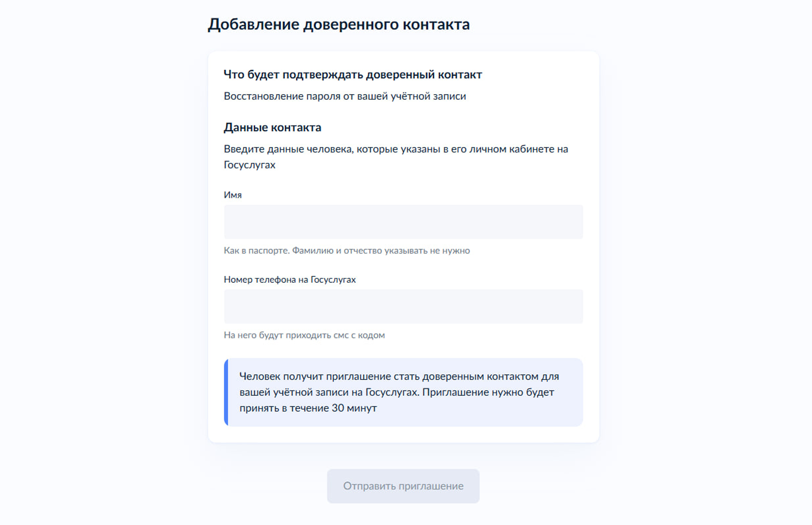The width and height of the screenshot is (812, 525).
Task: Click the blue accent stripe of the info note
Action: tap(227, 392)
